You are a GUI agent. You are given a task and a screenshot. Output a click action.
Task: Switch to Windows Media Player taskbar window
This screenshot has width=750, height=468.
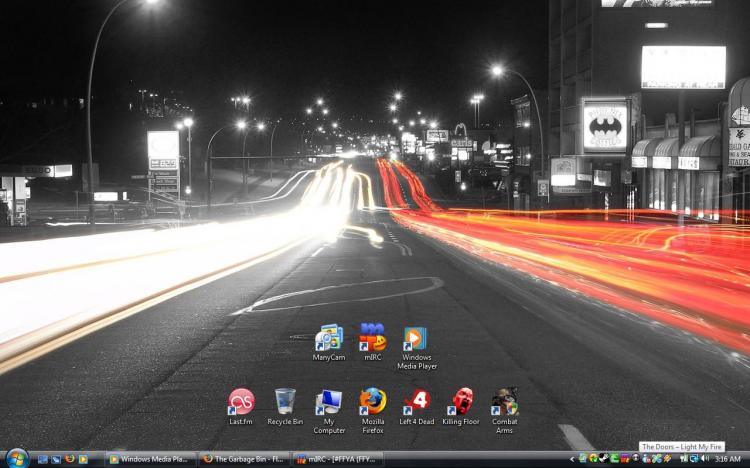pos(149,459)
